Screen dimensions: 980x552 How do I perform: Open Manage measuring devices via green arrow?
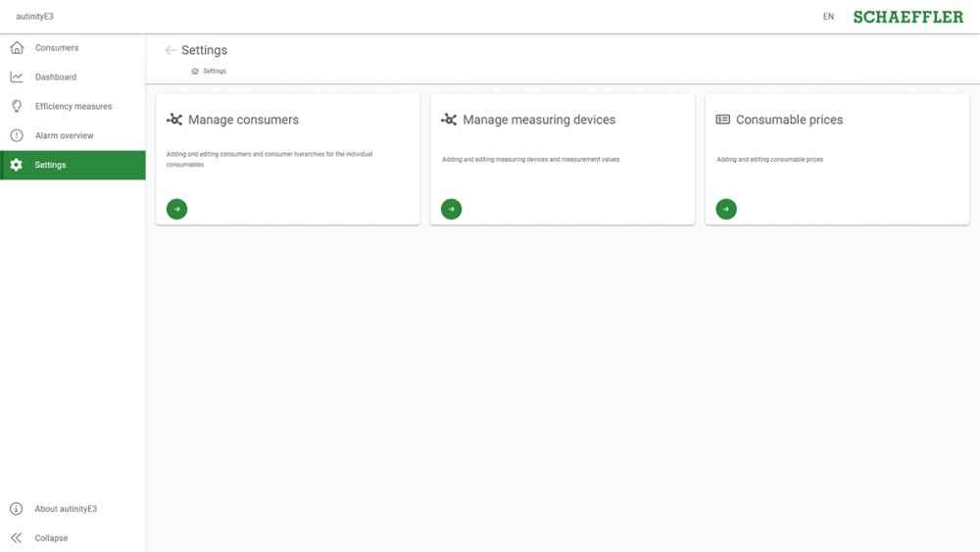[x=451, y=209]
